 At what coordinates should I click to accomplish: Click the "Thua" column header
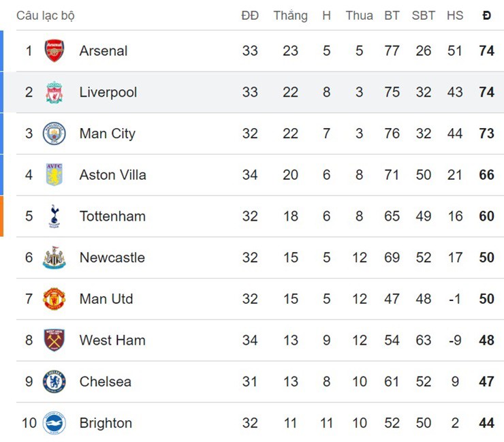coord(359,16)
